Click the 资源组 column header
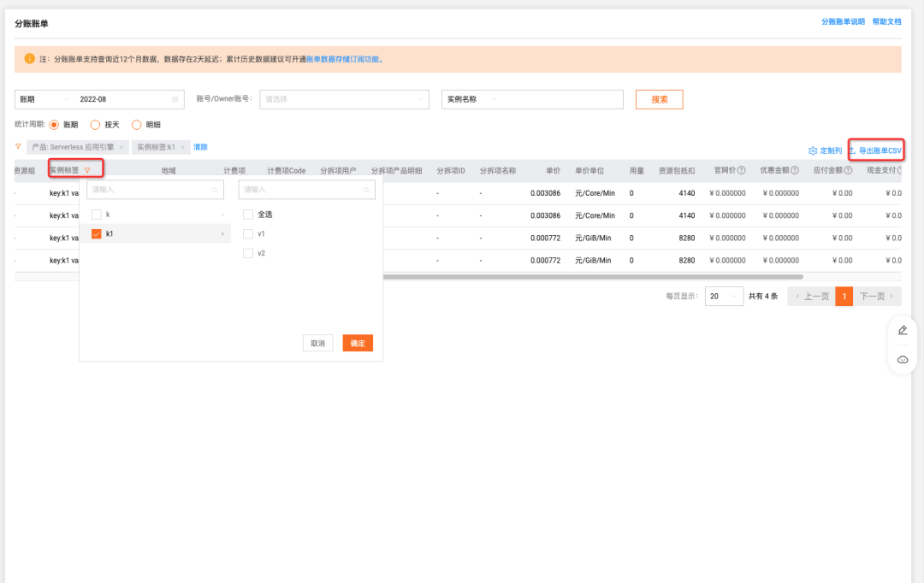The image size is (924, 583). (25, 171)
